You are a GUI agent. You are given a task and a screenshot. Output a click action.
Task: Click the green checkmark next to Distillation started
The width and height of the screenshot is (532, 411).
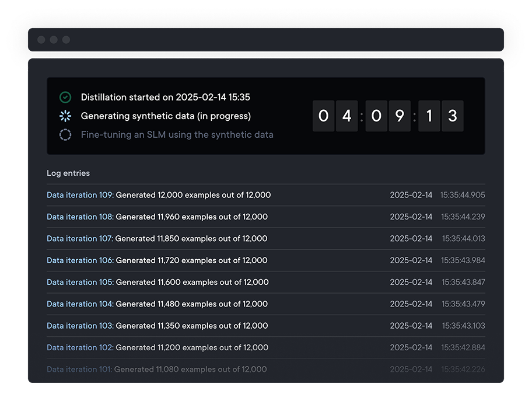click(x=65, y=97)
